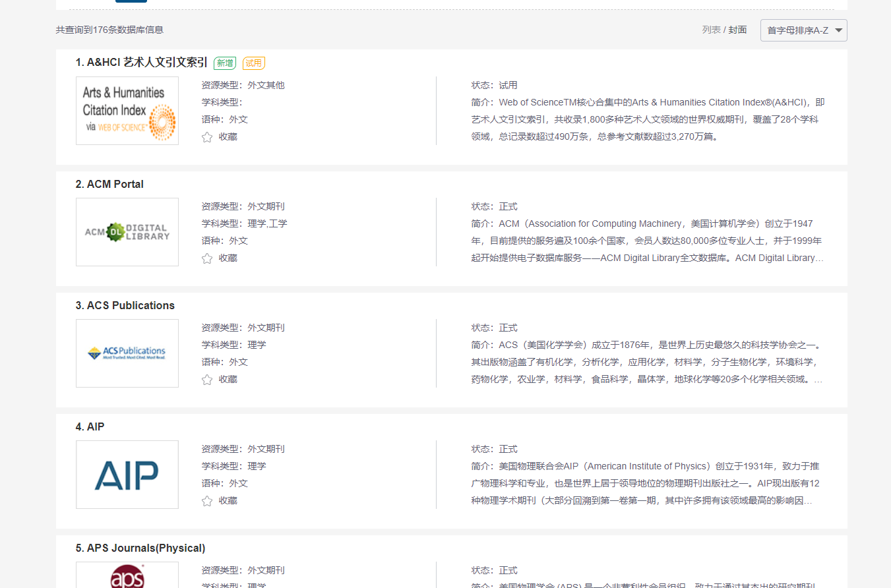The height and width of the screenshot is (588, 891).
Task: Click 收藏 label in the AIP entry
Action: click(x=228, y=501)
